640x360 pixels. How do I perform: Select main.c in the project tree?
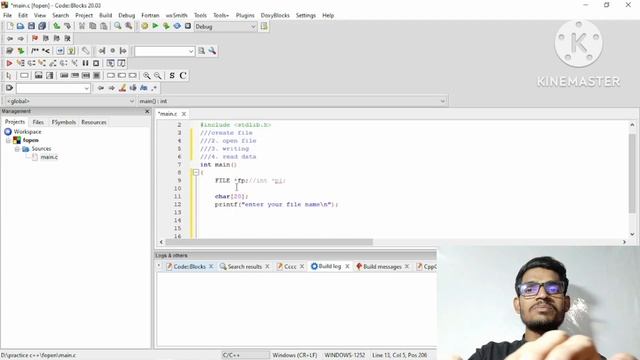pyautogui.click(x=49, y=157)
